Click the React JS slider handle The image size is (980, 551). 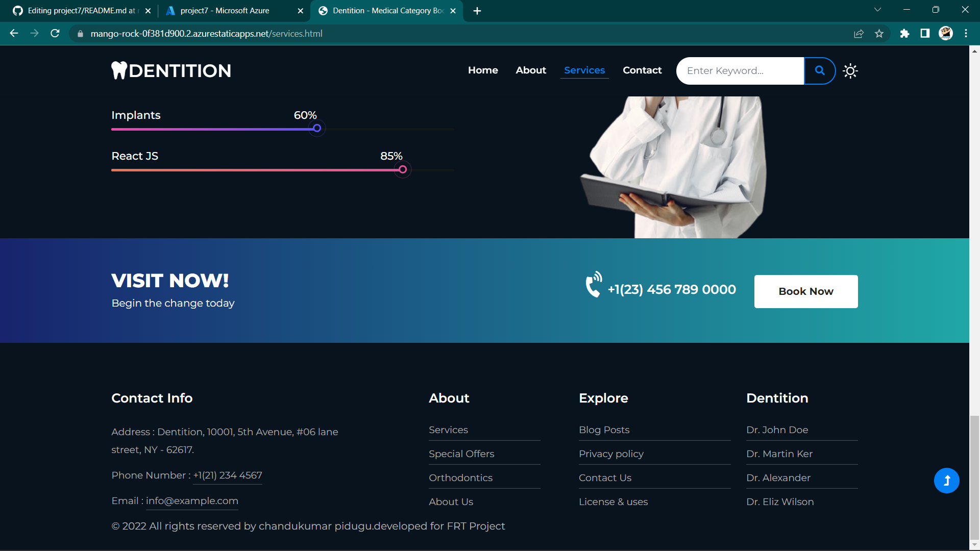(x=403, y=169)
